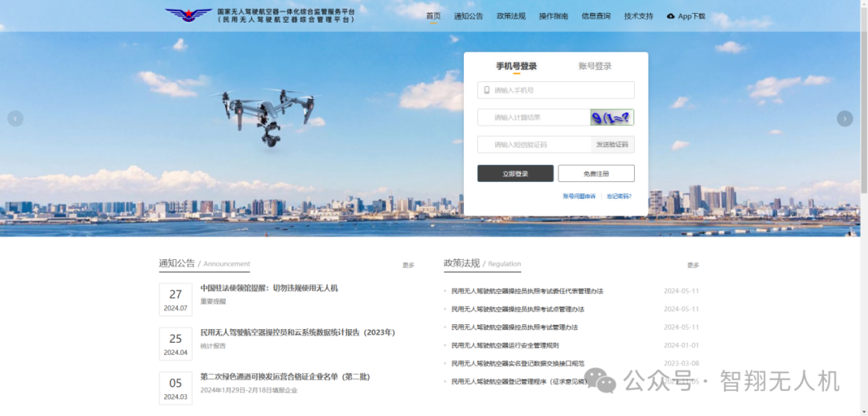Open the 通知公告 navigation menu
The image size is (868, 416).
tap(469, 16)
